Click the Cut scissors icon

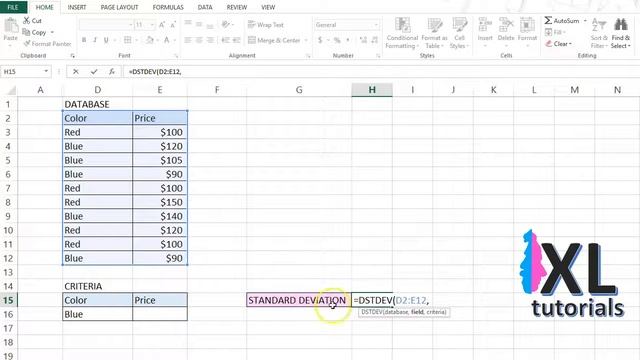pyautogui.click(x=27, y=20)
